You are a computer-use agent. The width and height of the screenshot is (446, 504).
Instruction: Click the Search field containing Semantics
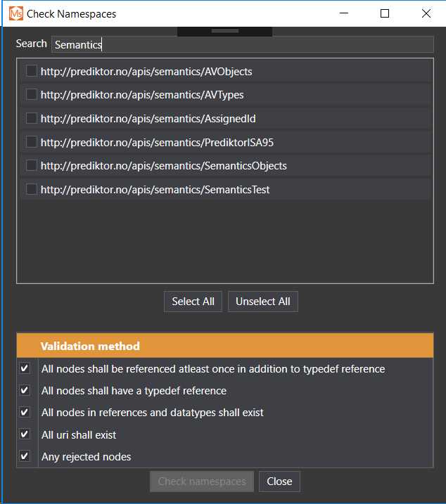(242, 44)
